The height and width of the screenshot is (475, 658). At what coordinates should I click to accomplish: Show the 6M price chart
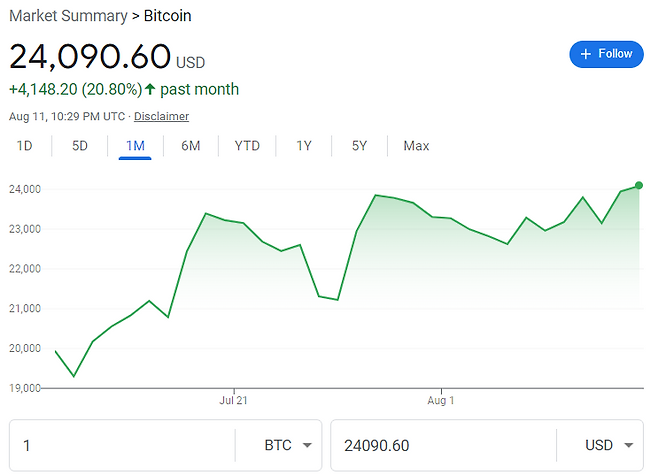(191, 146)
